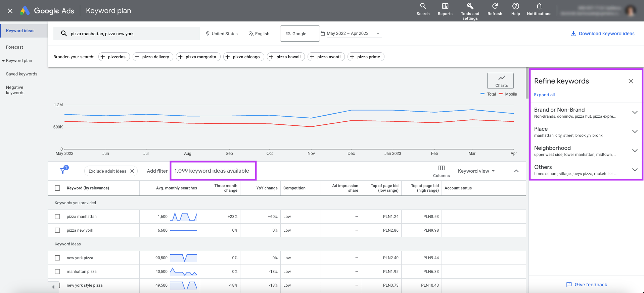Viewport: 644px width, 293px height.
Task: Toggle the Total blue legend series
Action: 488,94
